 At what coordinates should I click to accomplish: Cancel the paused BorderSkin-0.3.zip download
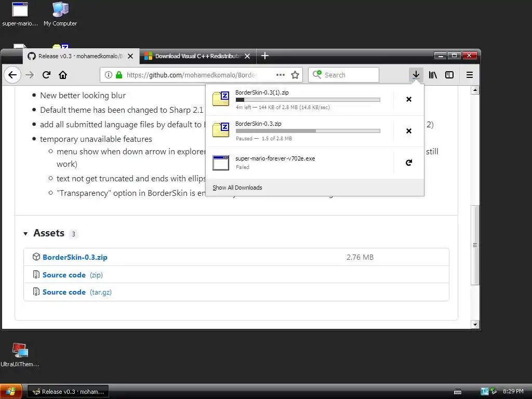point(409,131)
